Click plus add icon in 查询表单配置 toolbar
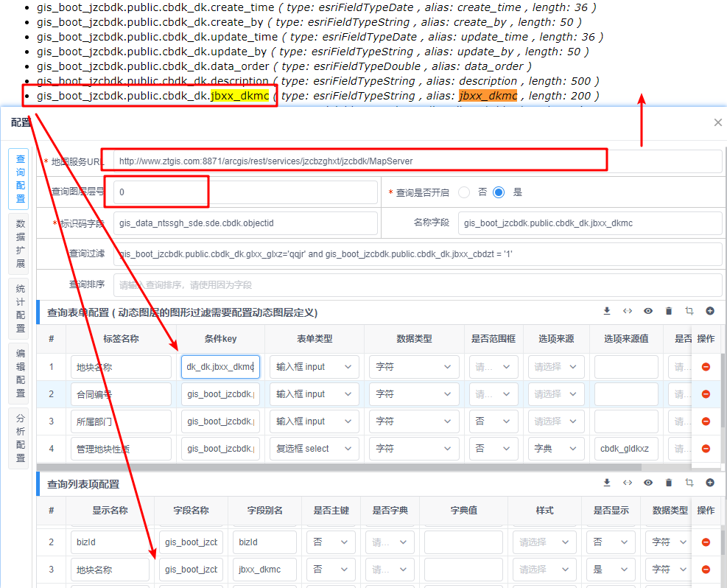This screenshot has height=588, width=727. click(710, 312)
